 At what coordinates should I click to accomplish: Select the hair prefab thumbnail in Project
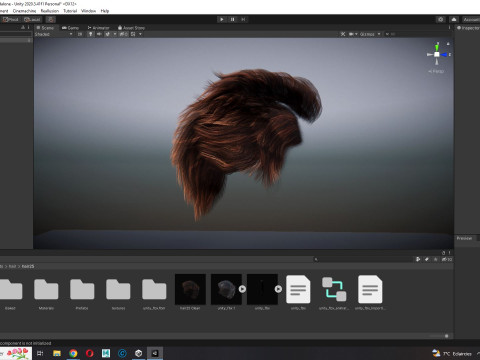(x=190, y=289)
